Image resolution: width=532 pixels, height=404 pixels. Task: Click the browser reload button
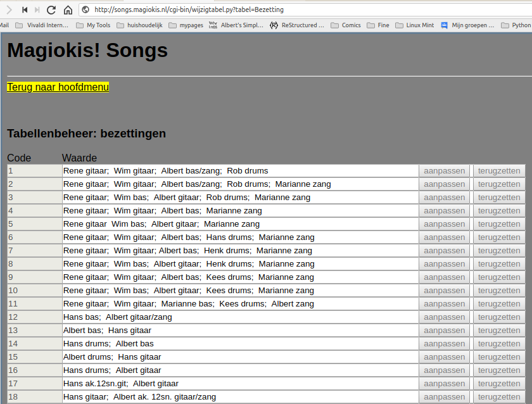(51, 9)
